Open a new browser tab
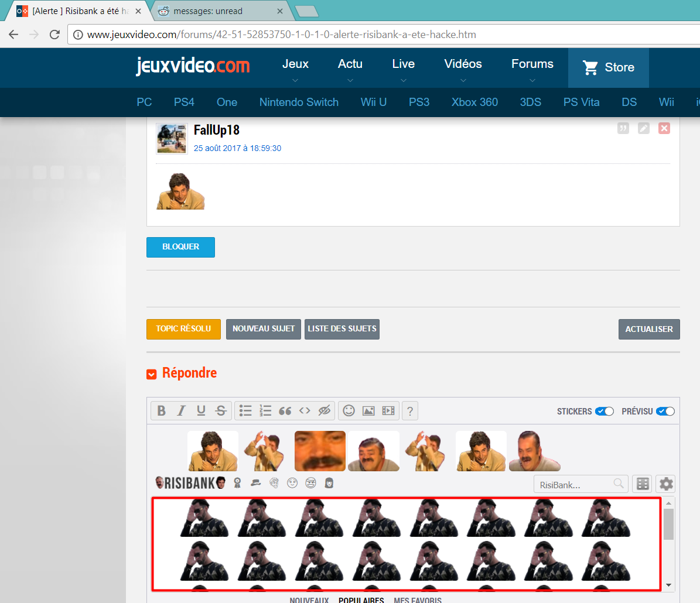700x603 pixels. click(307, 12)
